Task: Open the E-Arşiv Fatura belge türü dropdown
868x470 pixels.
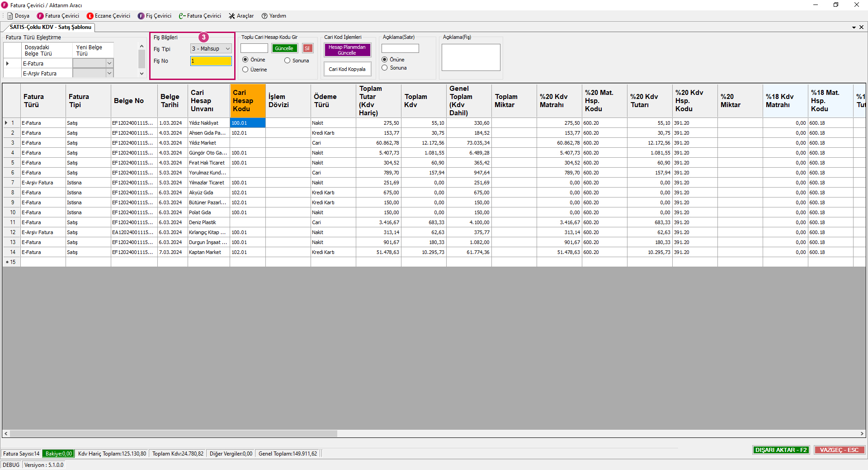Action: coord(109,73)
